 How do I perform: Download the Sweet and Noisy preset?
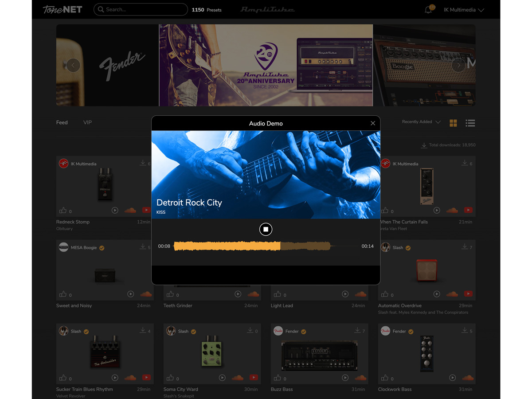(x=143, y=246)
